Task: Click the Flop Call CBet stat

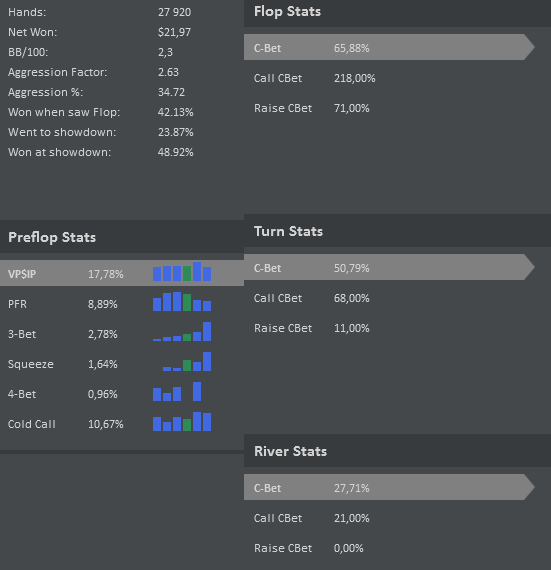Action: tap(315, 78)
